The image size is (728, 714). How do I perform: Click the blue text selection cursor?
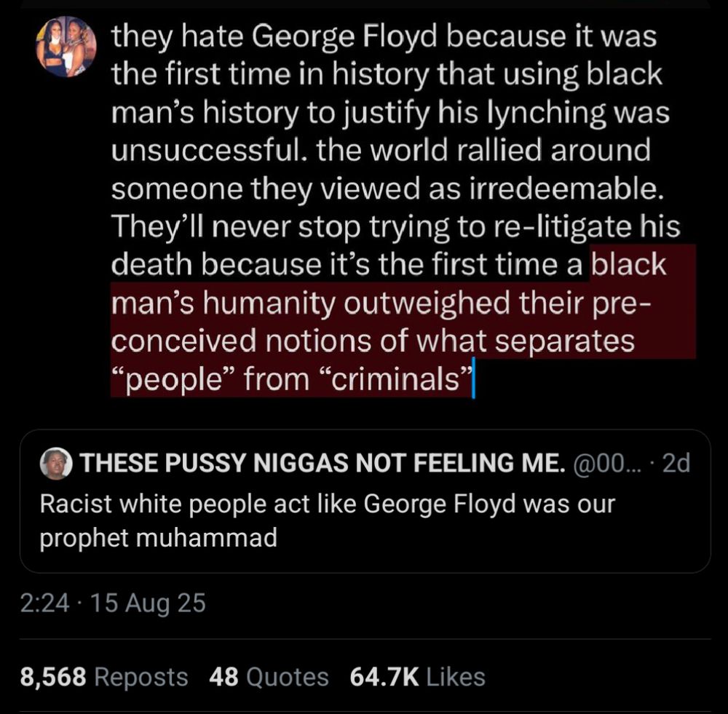(474, 381)
